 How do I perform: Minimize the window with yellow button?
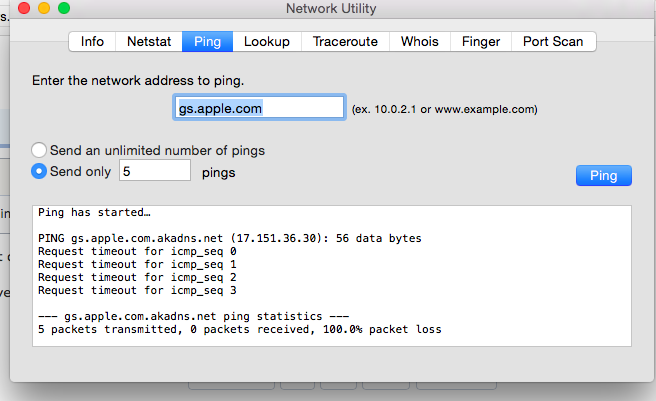44,8
